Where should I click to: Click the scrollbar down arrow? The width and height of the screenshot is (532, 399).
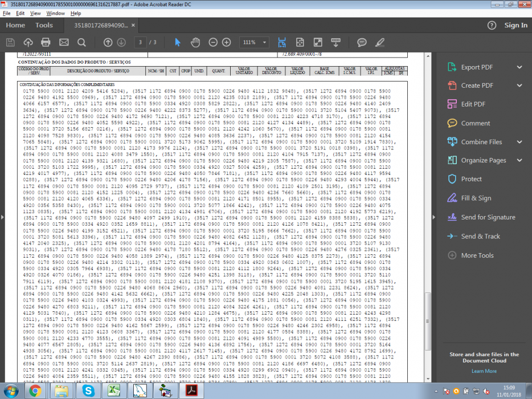[x=428, y=379]
